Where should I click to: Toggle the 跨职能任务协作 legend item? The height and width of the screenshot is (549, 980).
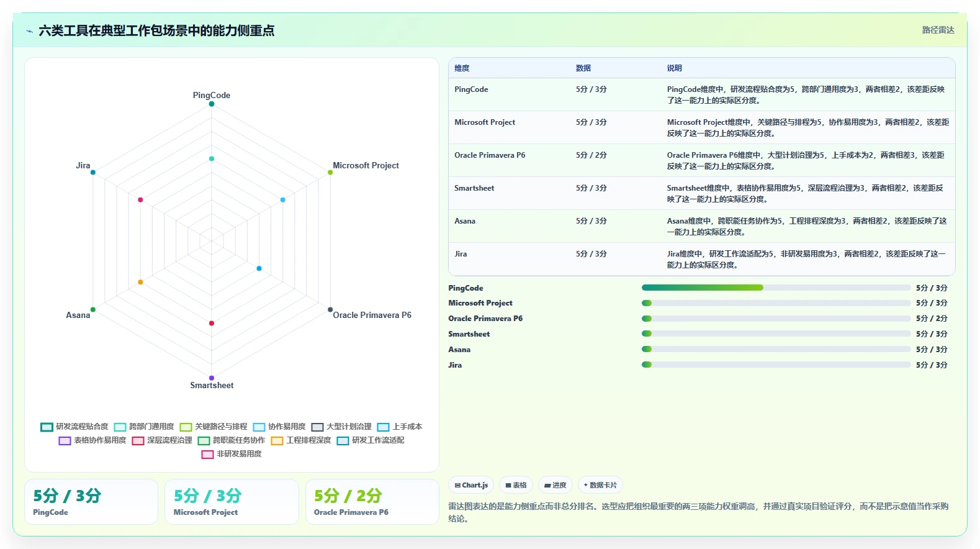[232, 440]
